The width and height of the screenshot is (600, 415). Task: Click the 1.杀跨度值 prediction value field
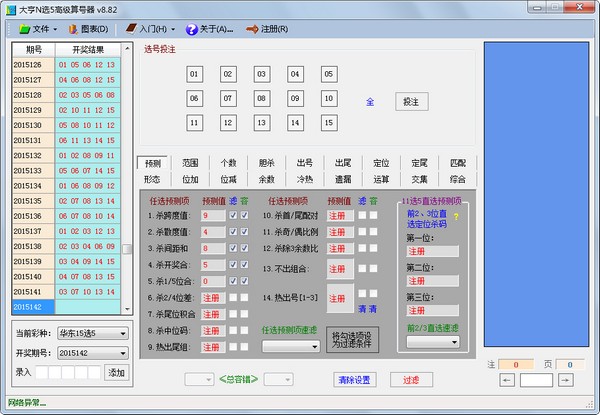(213, 215)
